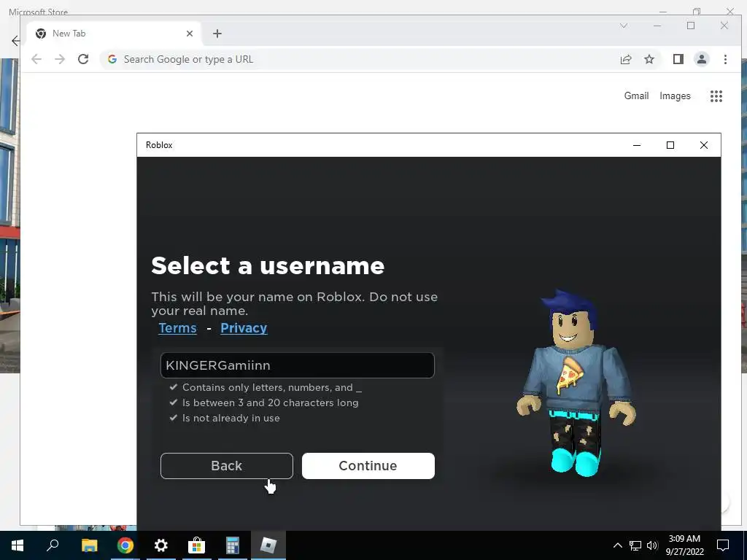Reload the Chrome page
Image resolution: width=747 pixels, height=560 pixels.
(83, 59)
